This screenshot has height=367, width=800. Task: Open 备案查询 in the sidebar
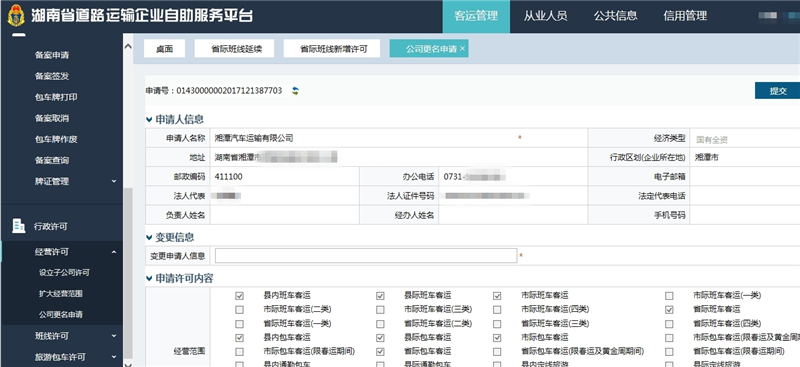pos(52,160)
